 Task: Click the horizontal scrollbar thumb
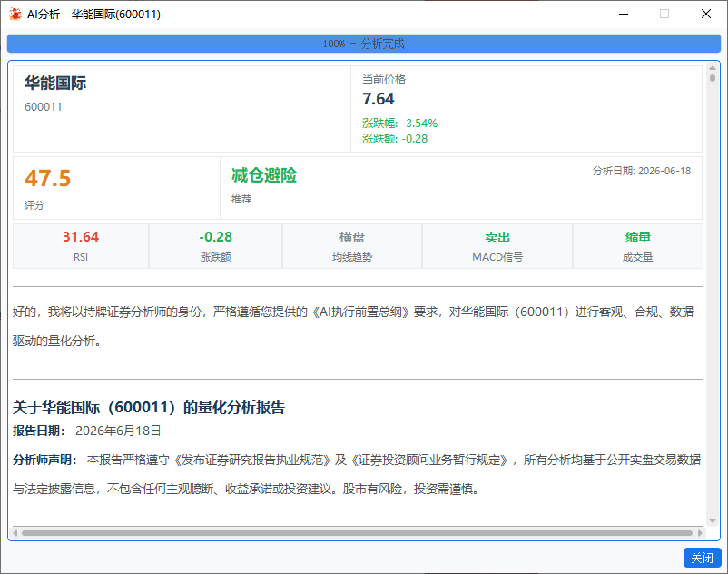click(x=357, y=532)
